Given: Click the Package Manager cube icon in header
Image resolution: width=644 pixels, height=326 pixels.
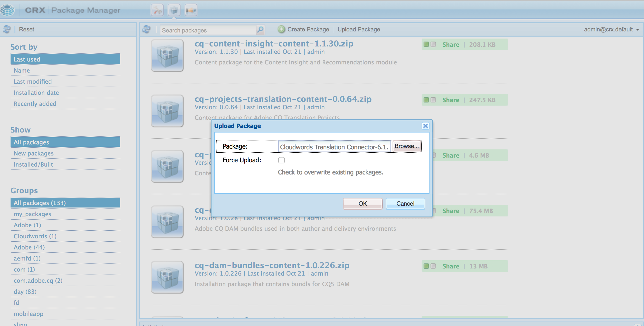Looking at the screenshot, I should click(x=174, y=11).
